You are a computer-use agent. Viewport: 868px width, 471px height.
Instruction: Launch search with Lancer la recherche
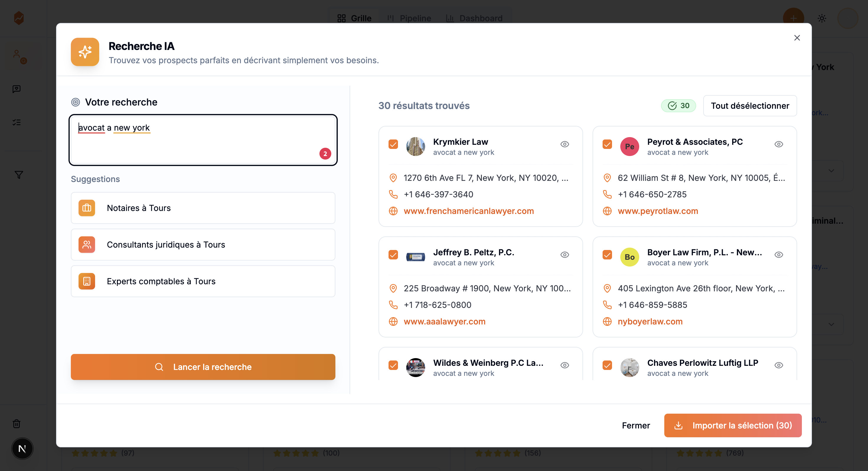(203, 367)
